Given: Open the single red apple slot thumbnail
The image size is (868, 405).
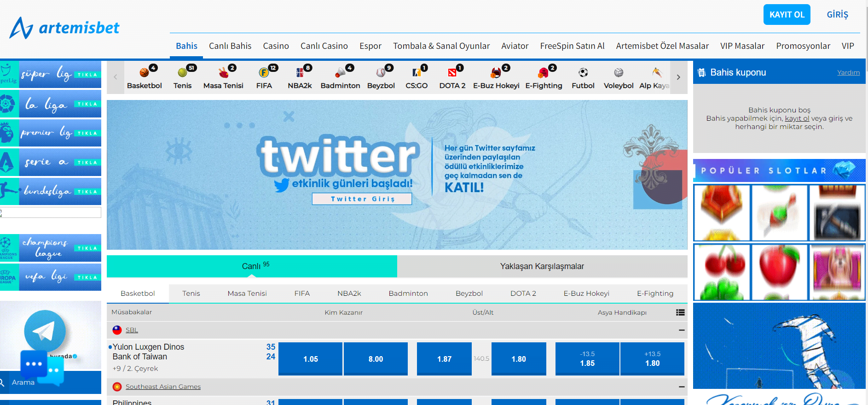Looking at the screenshot, I should [780, 272].
